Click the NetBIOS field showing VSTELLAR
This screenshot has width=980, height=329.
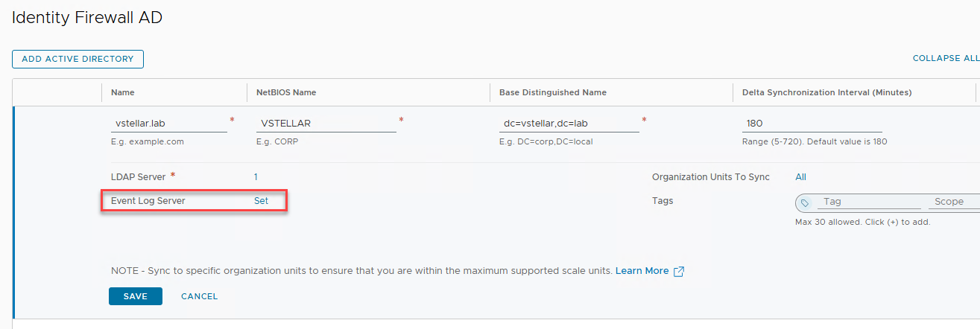(326, 124)
